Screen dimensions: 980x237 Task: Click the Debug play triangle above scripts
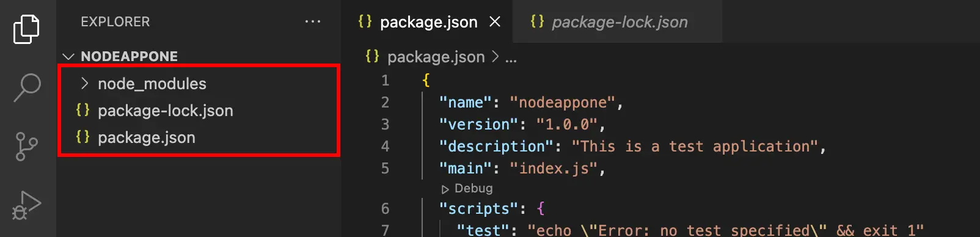pos(445,189)
